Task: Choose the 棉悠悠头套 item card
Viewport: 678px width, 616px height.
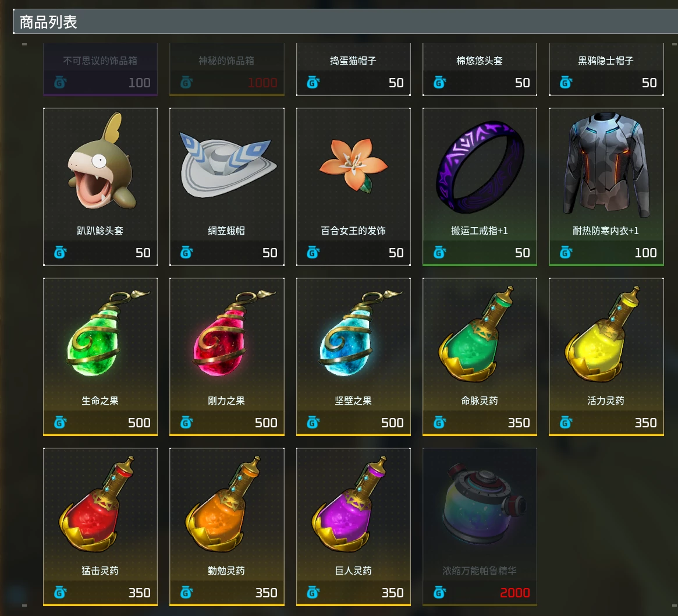Action: coord(480,69)
